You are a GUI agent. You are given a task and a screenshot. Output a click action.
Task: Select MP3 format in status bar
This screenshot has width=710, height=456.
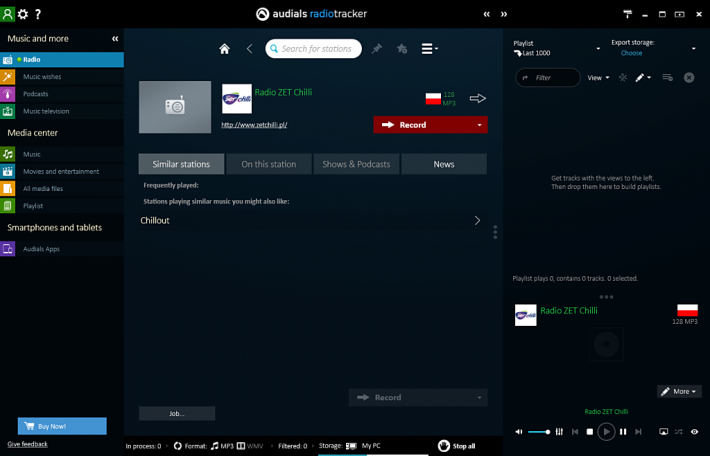[x=222, y=446]
